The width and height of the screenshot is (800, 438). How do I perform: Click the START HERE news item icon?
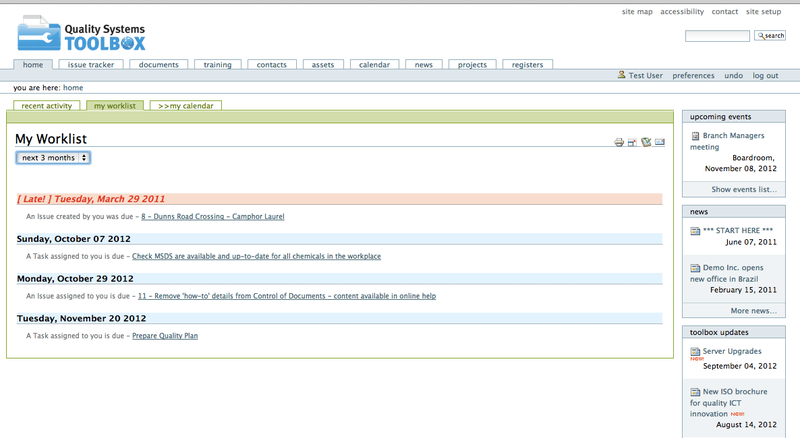(x=695, y=231)
